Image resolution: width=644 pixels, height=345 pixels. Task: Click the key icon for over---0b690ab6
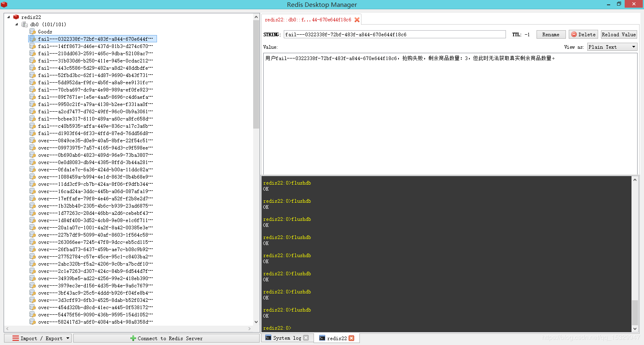point(33,155)
